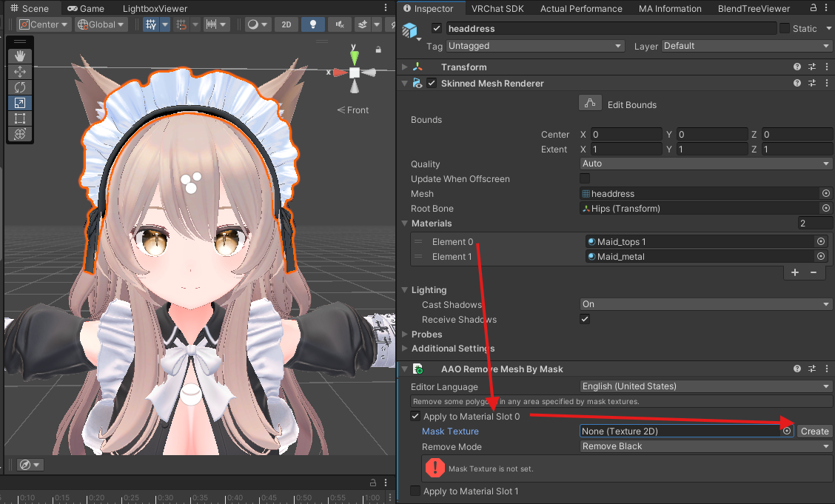The image size is (835, 504).
Task: Open the Quality dropdown set to Auto
Action: [705, 164]
